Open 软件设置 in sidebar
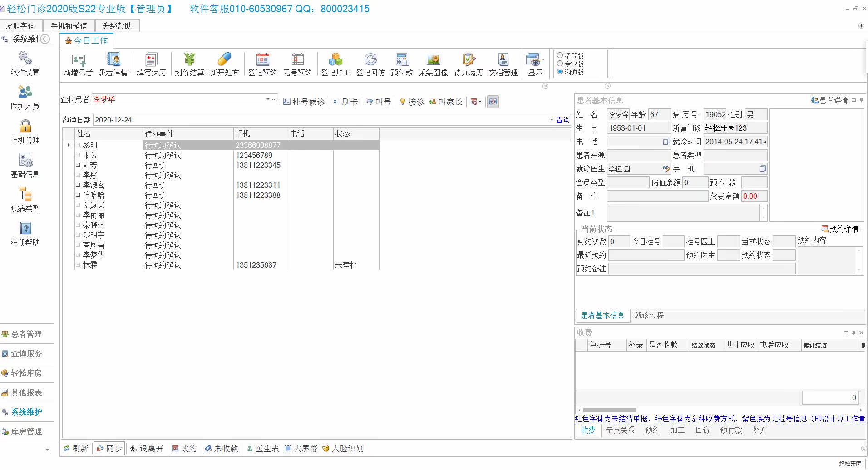 [x=25, y=64]
